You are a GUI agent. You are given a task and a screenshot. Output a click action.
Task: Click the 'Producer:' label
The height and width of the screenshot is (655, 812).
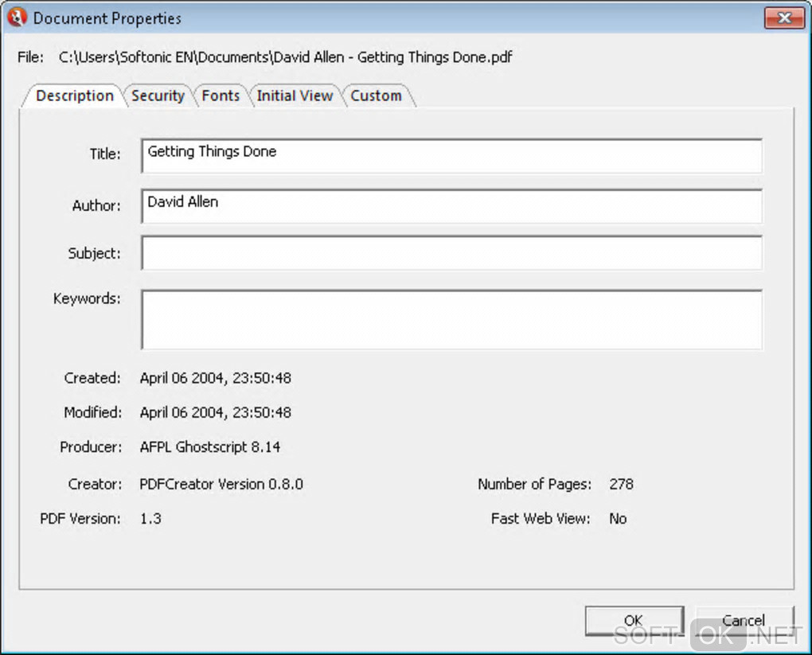[91, 446]
